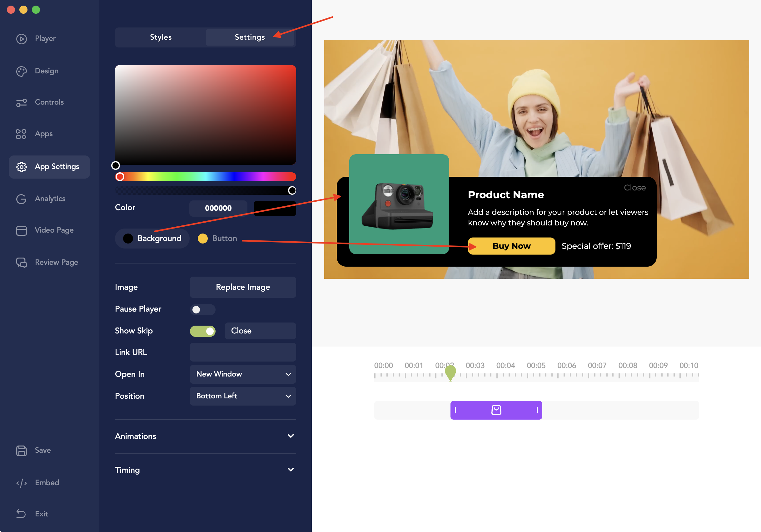The height and width of the screenshot is (532, 761).
Task: Open the Analytics icon in sidebar
Action: tap(22, 199)
